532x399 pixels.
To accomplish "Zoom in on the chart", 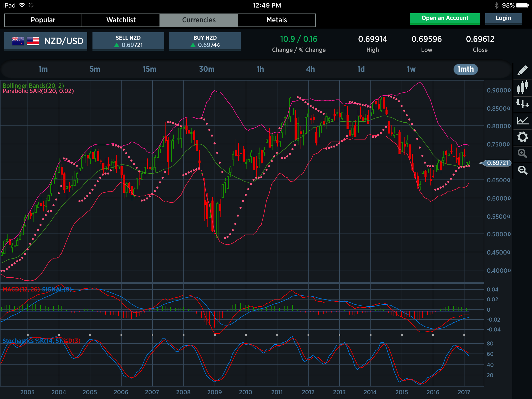I will [522, 154].
